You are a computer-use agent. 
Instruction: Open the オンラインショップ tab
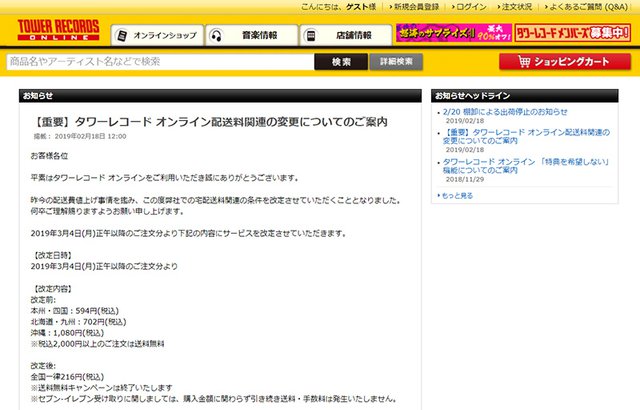(x=157, y=35)
